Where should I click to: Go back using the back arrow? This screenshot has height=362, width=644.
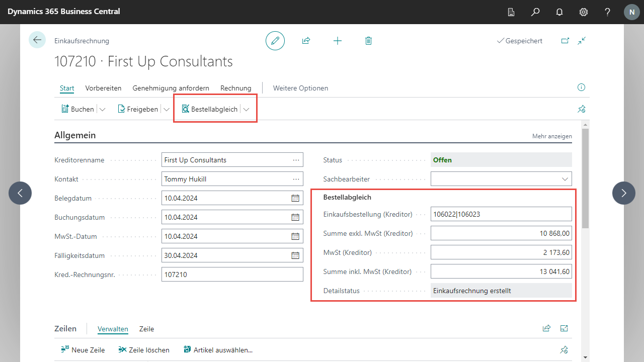[x=37, y=40]
